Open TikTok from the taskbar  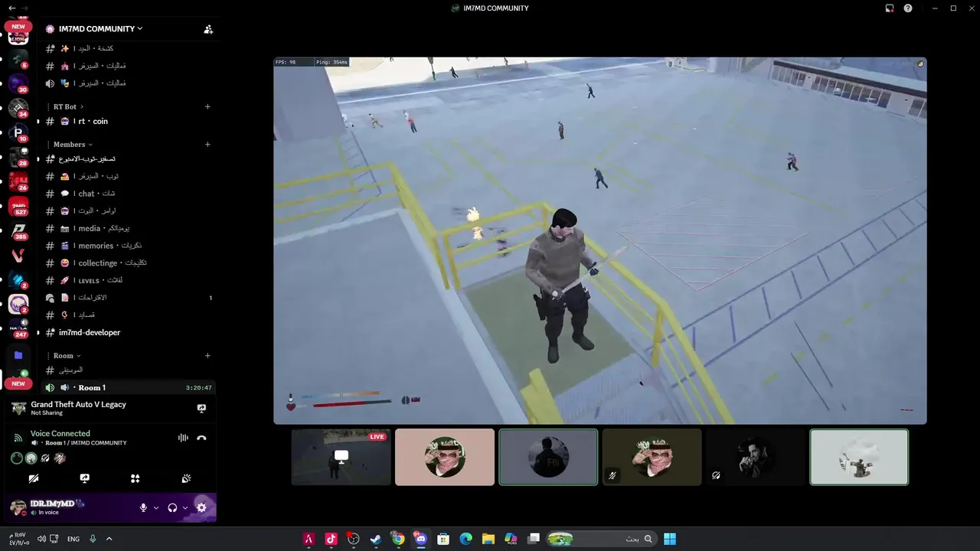pos(331,539)
